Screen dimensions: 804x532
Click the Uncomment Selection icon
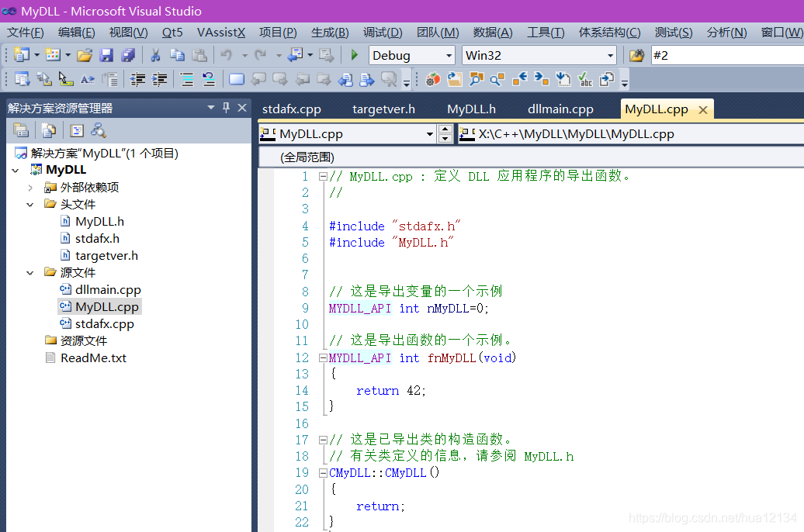209,79
